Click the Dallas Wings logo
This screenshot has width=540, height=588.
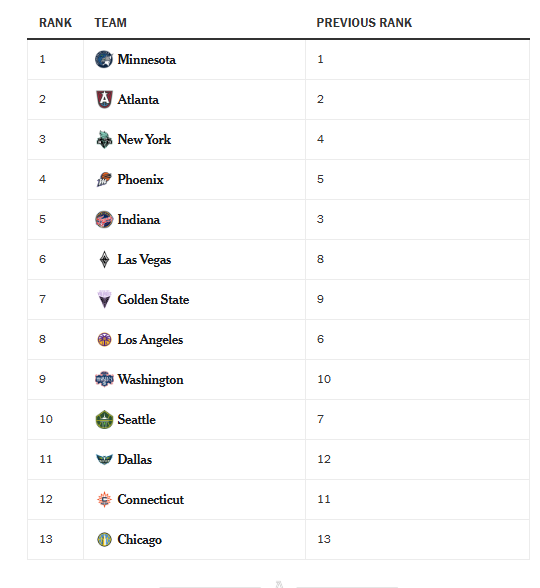(104, 459)
